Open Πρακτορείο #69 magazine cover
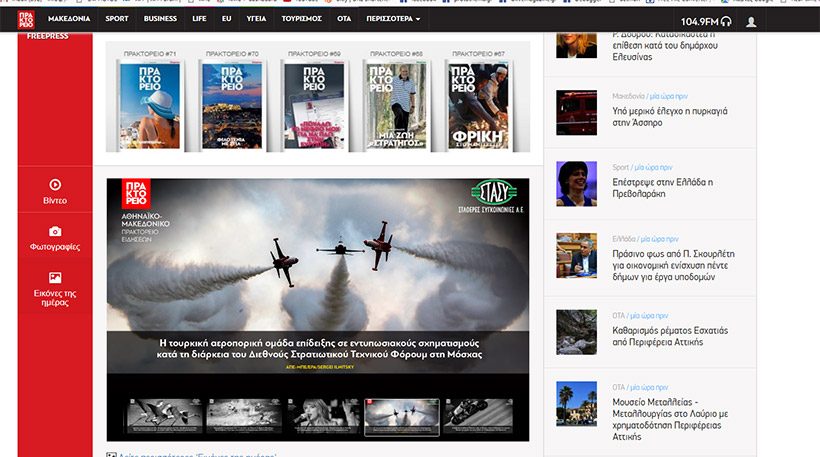The width and height of the screenshot is (820, 457). pos(314,106)
